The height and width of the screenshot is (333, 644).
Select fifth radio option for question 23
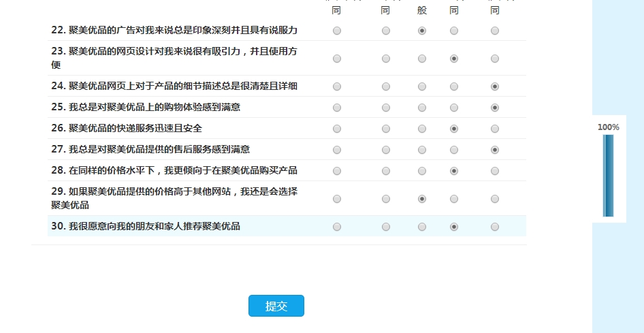pos(495,59)
